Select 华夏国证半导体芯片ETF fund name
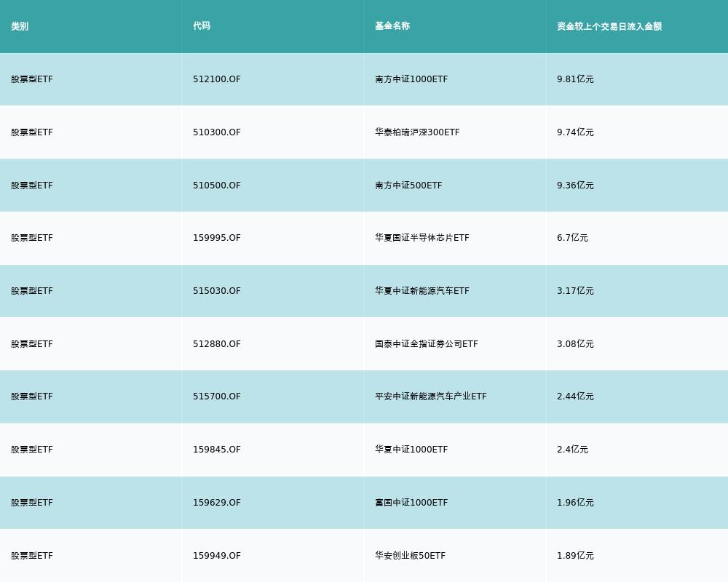The width and height of the screenshot is (728, 582). (x=422, y=238)
